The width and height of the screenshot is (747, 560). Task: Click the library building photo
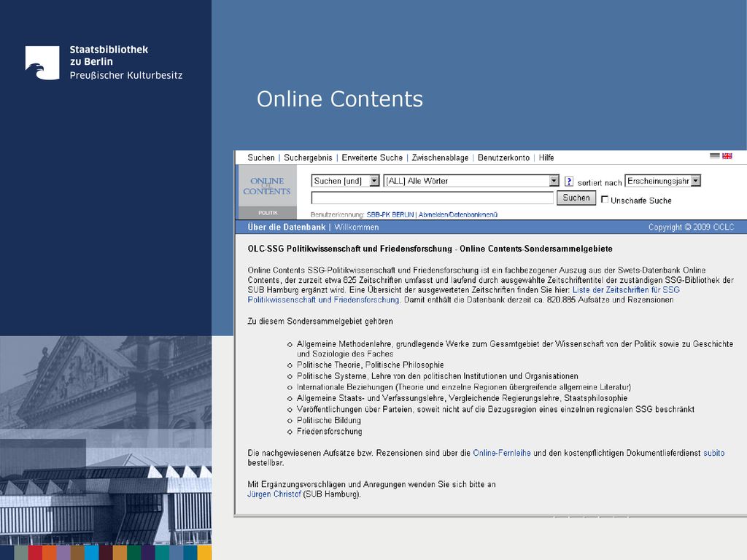[106, 440]
